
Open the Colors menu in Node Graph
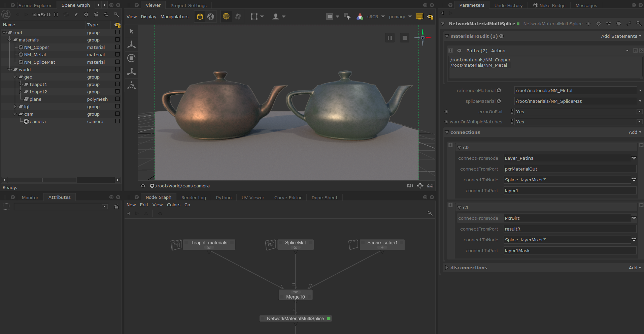[173, 205]
